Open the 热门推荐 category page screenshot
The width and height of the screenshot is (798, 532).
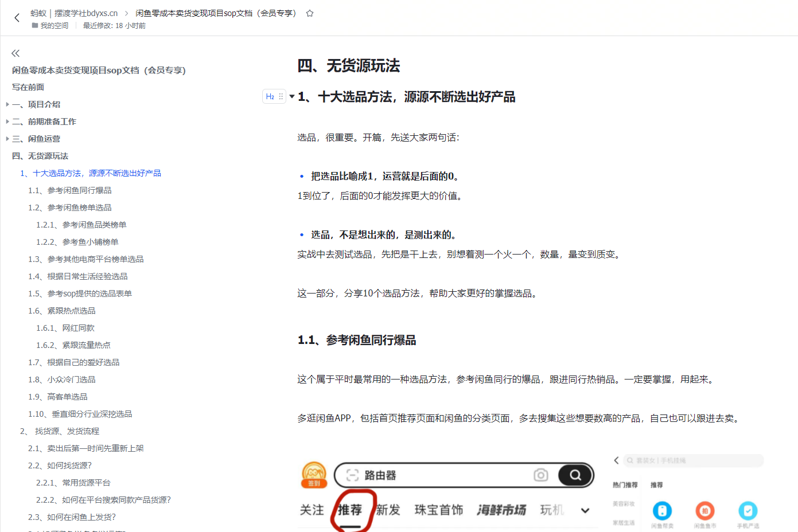point(688,493)
